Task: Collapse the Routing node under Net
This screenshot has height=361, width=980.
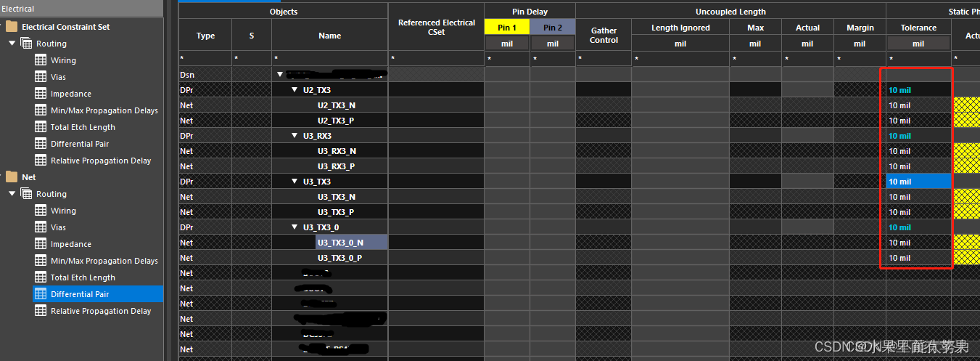Action: 12,194
